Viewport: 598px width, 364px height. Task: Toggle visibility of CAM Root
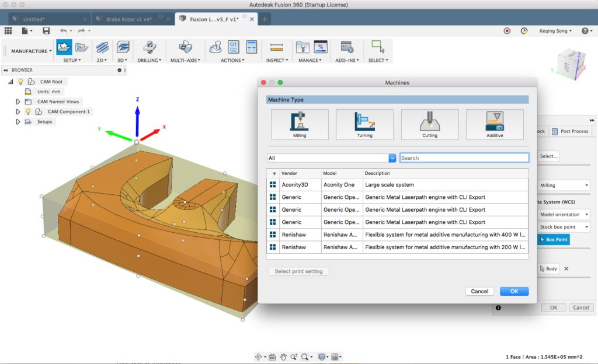(21, 82)
